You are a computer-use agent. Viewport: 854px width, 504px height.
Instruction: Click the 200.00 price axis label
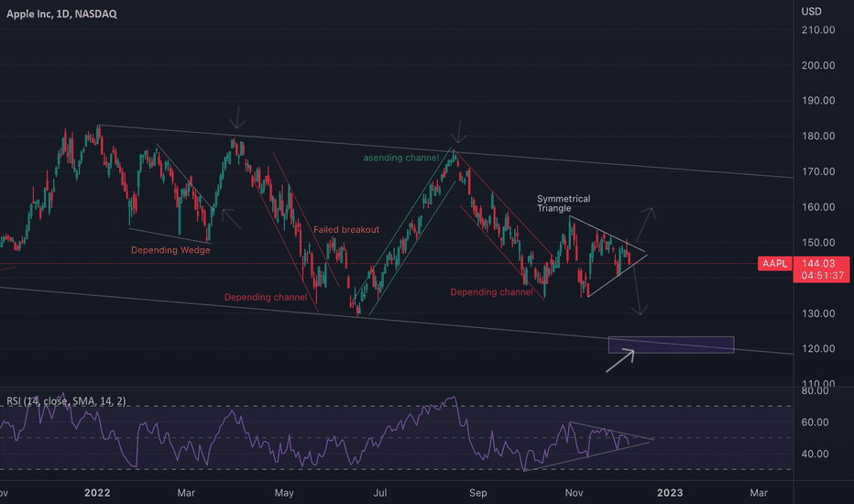coord(818,65)
